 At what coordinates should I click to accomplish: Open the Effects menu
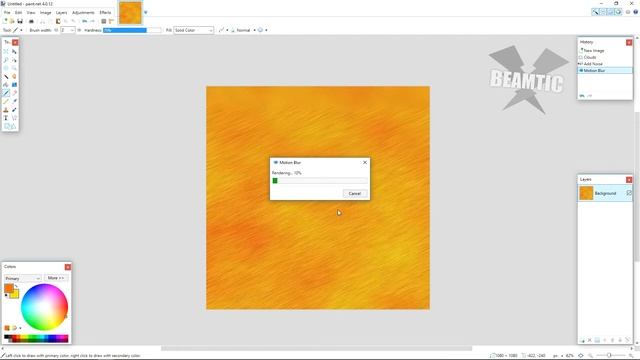pos(105,13)
